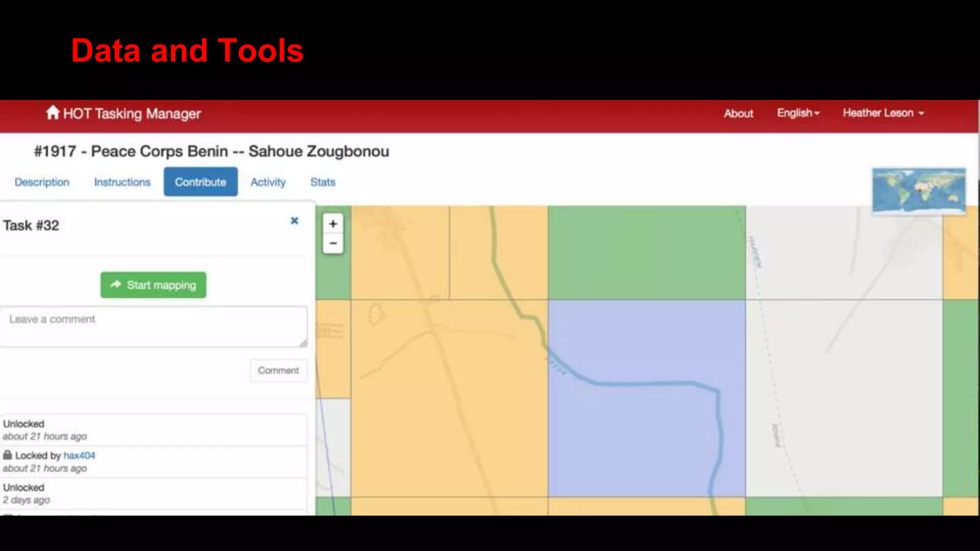Select the Contribute tab

tap(200, 182)
